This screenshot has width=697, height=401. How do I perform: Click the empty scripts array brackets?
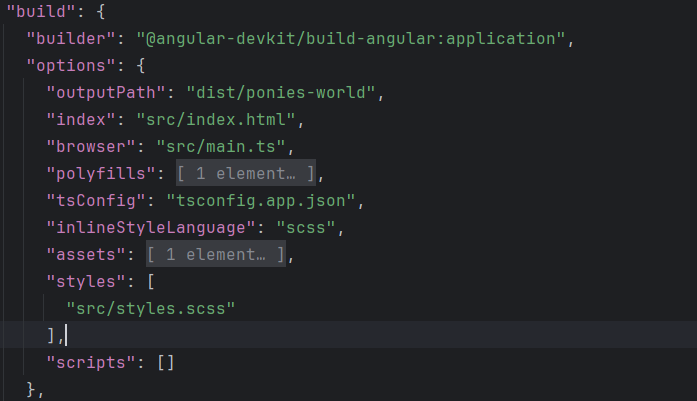166,363
